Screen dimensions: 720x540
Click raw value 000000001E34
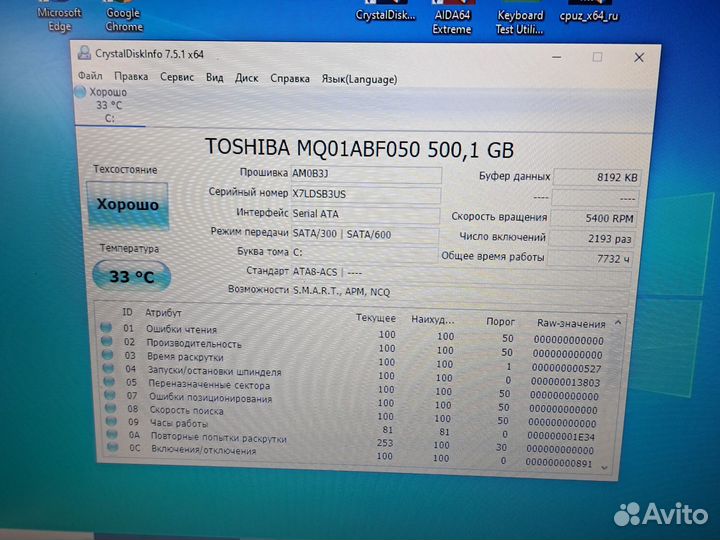pos(561,436)
